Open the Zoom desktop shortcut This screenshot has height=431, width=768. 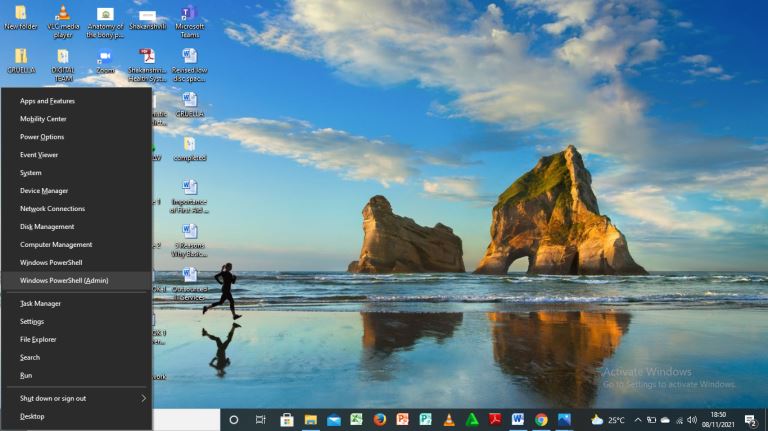tap(105, 62)
